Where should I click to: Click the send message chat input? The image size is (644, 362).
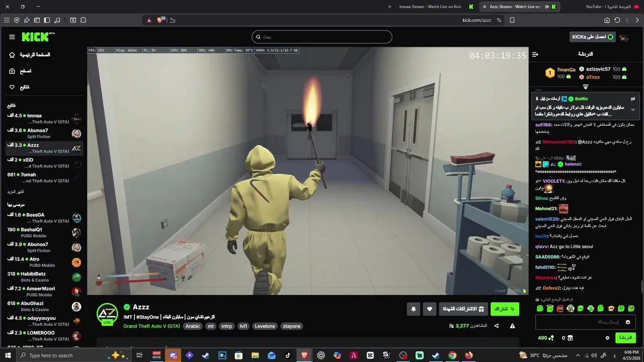(585, 322)
